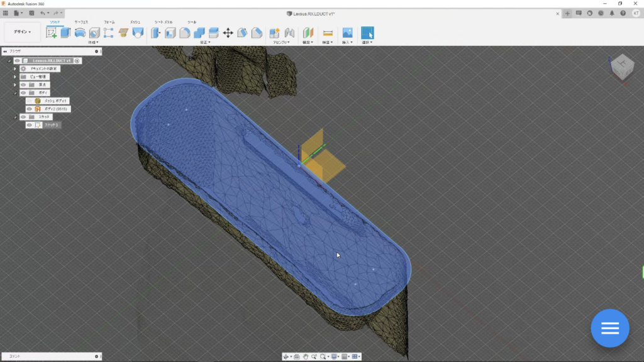This screenshot has height=362, width=644.
Task: Select the Combine bodies tool
Action: click(199, 33)
